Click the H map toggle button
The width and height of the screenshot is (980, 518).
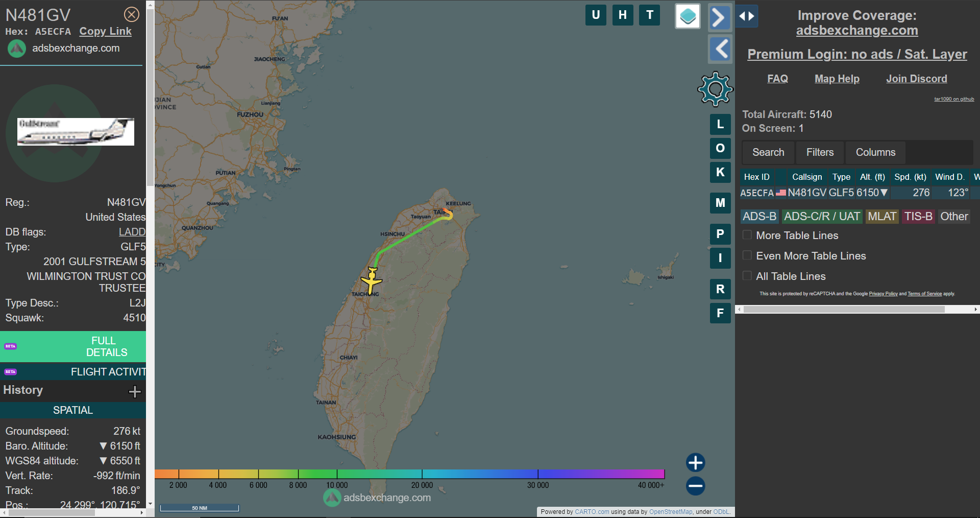[x=623, y=15]
